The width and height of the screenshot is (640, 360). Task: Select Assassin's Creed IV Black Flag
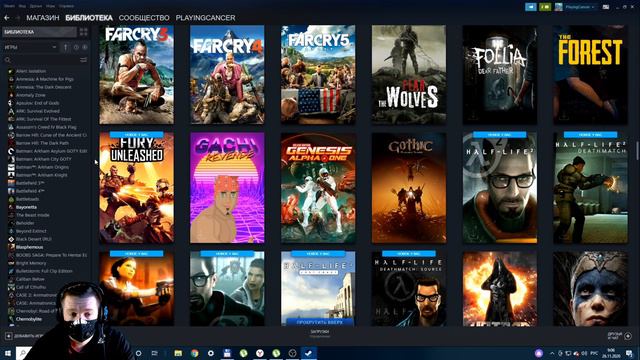point(46,127)
